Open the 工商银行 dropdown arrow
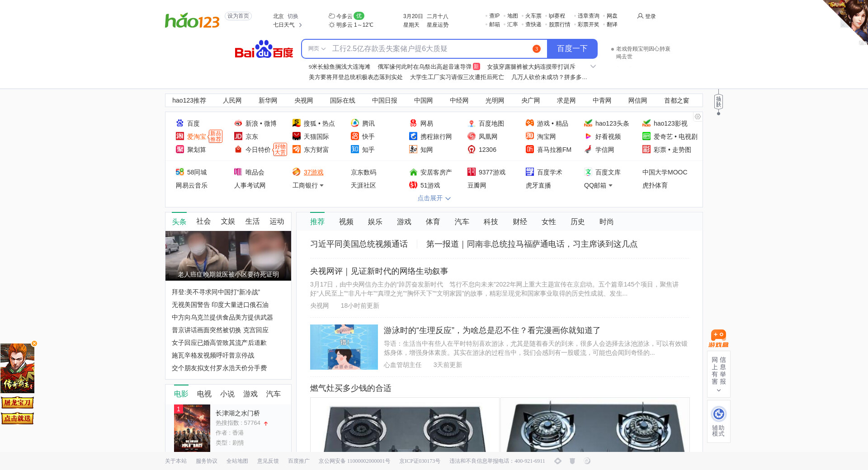This screenshot has height=470, width=868. pyautogui.click(x=322, y=186)
